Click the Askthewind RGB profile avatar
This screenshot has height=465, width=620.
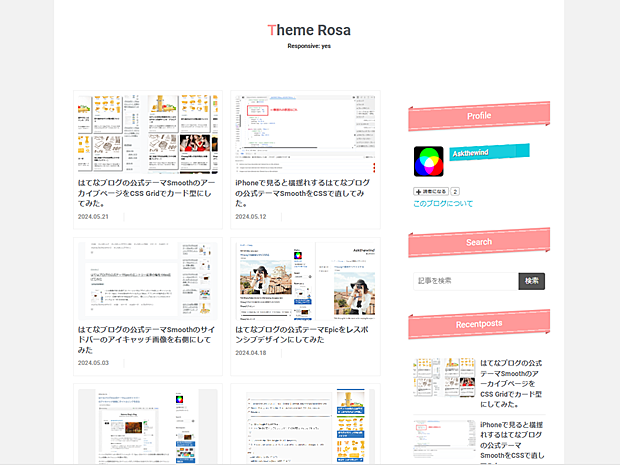tap(429, 161)
